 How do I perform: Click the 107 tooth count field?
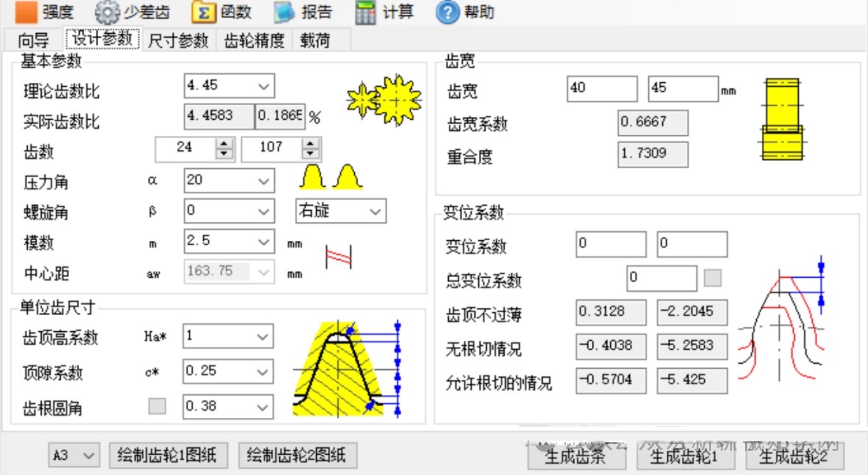pos(273,149)
